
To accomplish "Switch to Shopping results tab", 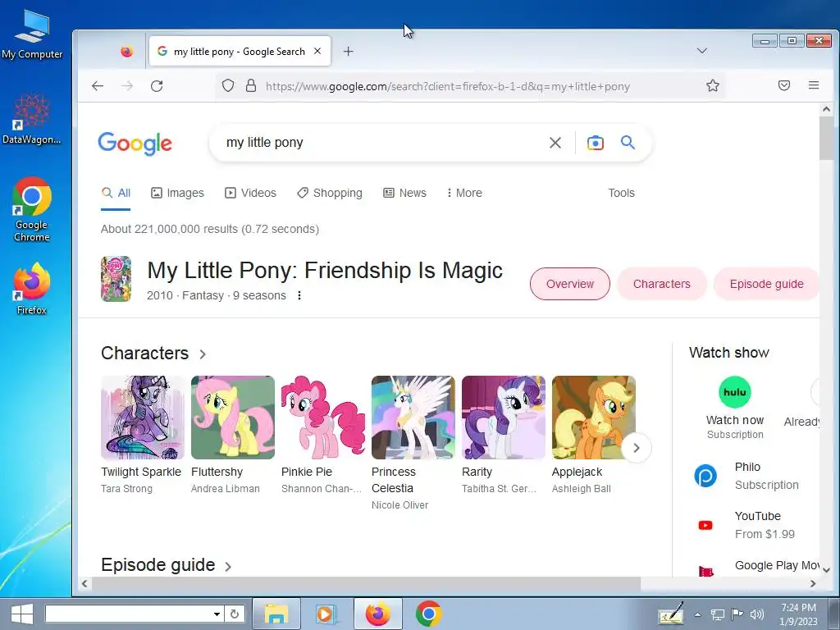I will click(x=330, y=193).
